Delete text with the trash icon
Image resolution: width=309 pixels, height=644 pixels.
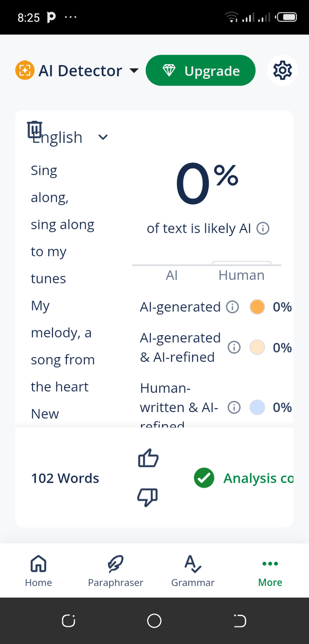(x=35, y=129)
